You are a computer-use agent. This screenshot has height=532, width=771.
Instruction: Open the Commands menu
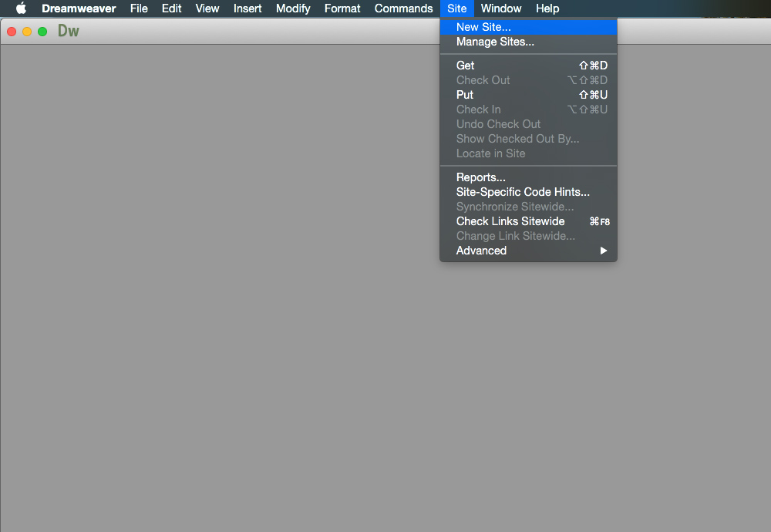coord(403,8)
